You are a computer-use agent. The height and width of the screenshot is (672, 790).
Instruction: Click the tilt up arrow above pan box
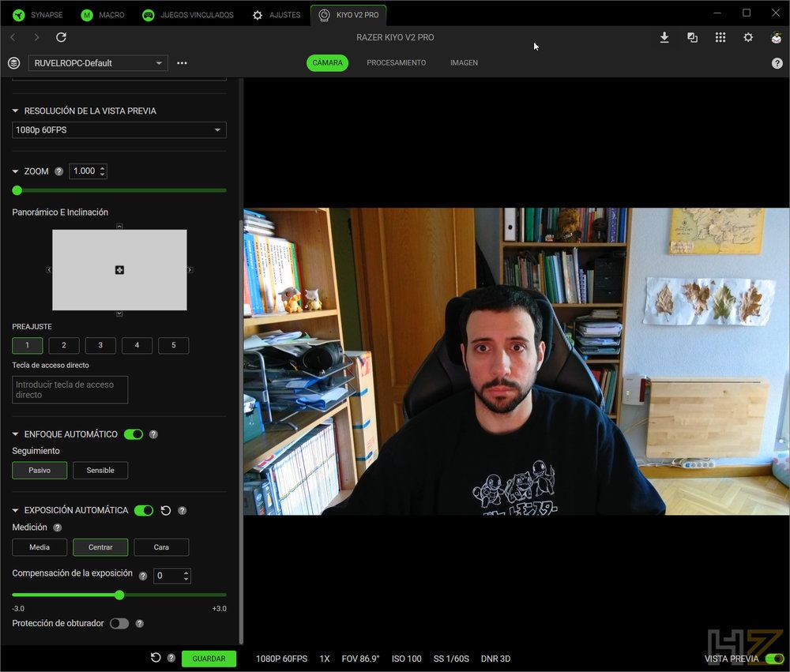119,226
